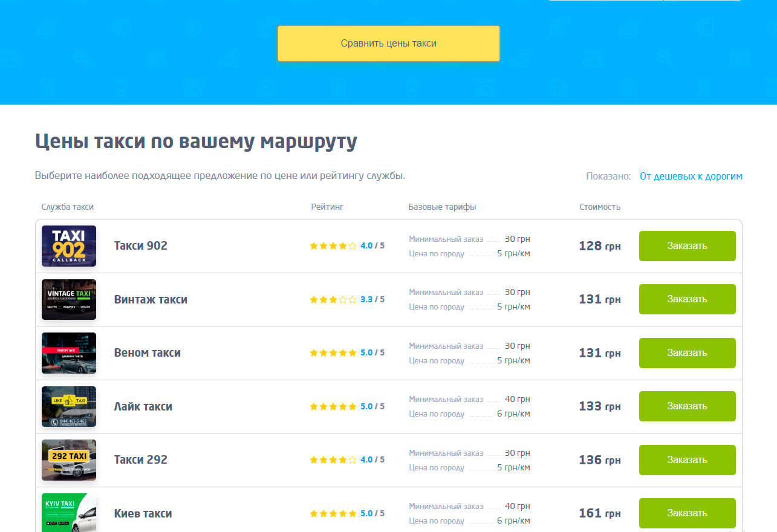The image size is (777, 532).
Task: Click Минимальный заказ in Такси 902 row
Action: (x=446, y=239)
